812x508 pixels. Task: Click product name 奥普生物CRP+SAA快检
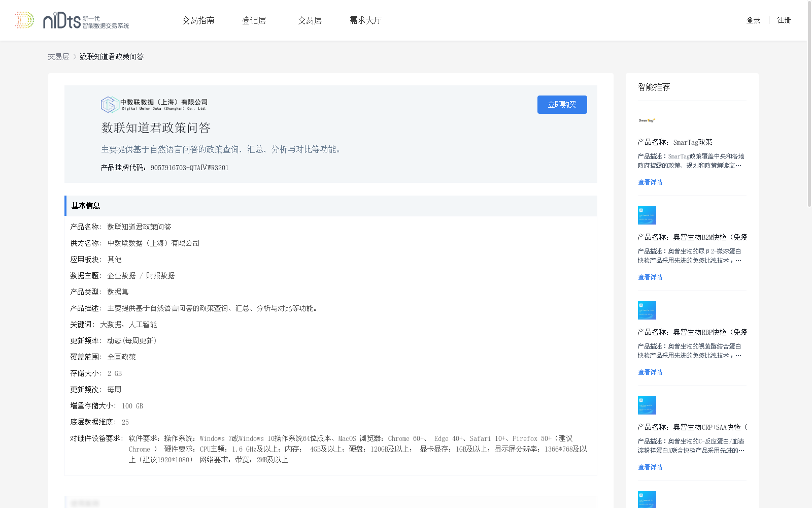point(692,427)
